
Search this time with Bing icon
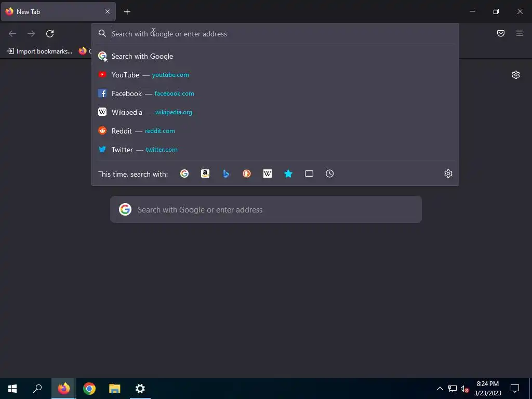pyautogui.click(x=226, y=174)
